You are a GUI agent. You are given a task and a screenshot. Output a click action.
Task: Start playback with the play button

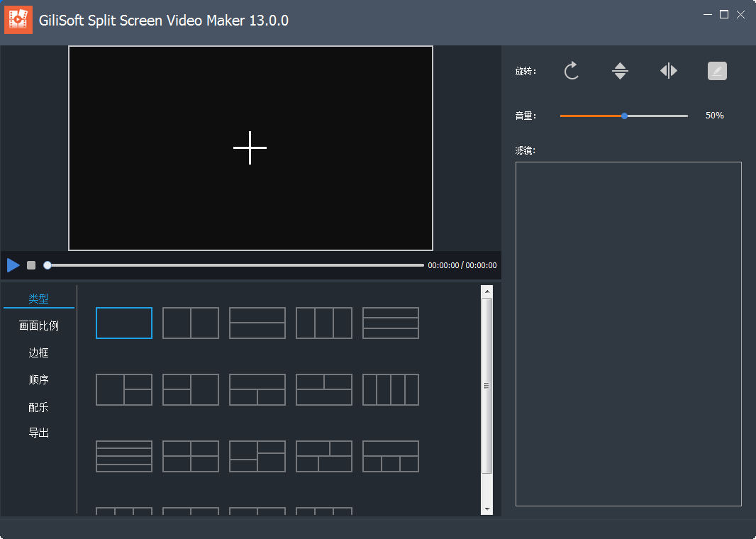[x=13, y=265]
